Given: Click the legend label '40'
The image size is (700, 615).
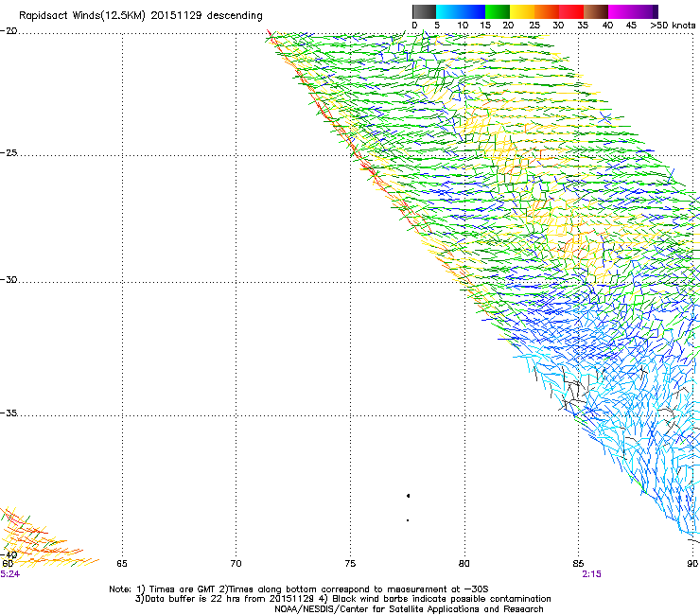Looking at the screenshot, I should 607,26.
